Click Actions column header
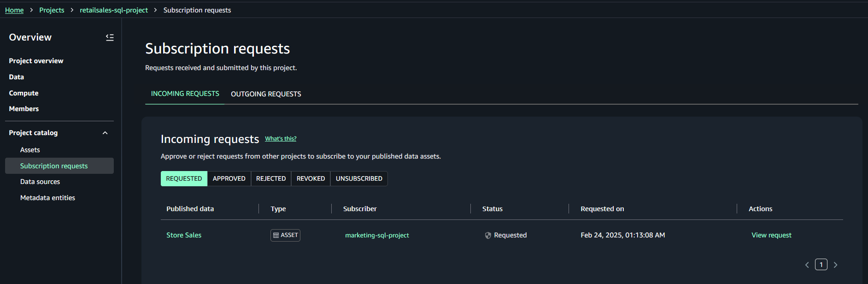Screen dimensions: 868x284 point(761,209)
